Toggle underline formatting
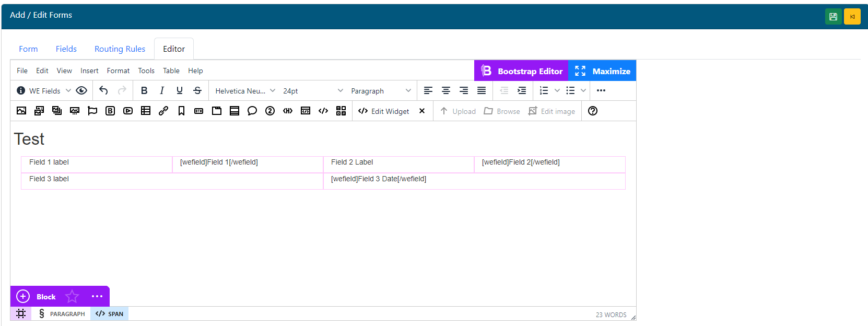Viewport: 868px width, 326px height. pos(180,90)
